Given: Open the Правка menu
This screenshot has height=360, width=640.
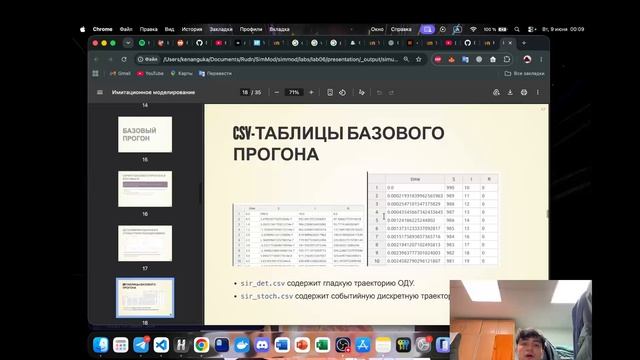Looking at the screenshot, I should tap(149, 29).
